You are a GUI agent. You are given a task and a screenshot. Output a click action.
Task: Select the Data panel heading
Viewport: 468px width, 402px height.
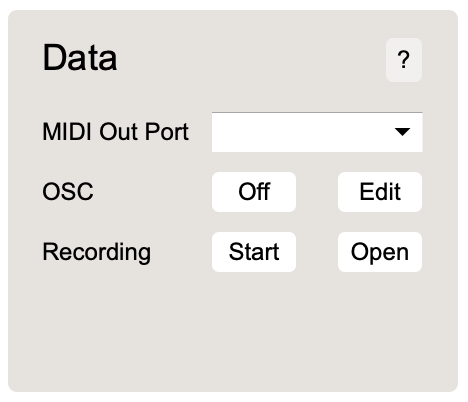pyautogui.click(x=80, y=57)
